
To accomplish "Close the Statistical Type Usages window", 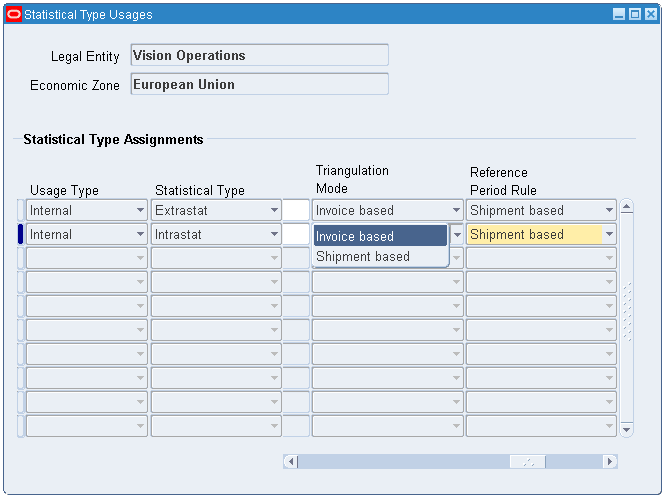I will pyautogui.click(x=649, y=15).
